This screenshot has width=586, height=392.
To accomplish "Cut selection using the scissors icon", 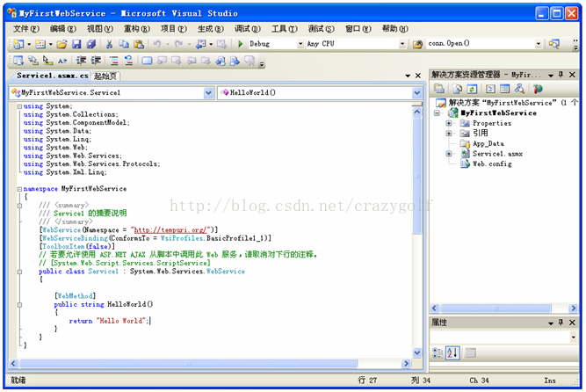I will coord(109,44).
